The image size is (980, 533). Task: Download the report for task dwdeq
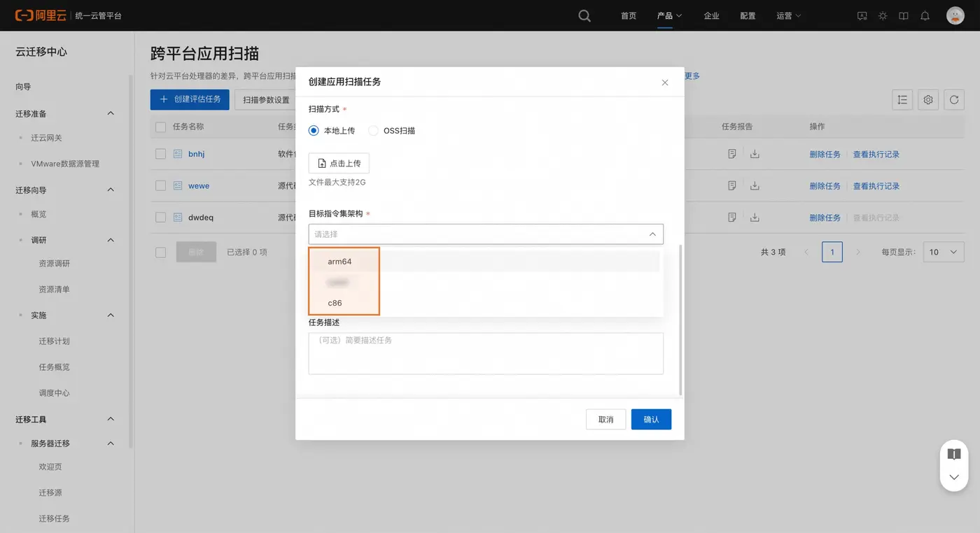tap(755, 217)
